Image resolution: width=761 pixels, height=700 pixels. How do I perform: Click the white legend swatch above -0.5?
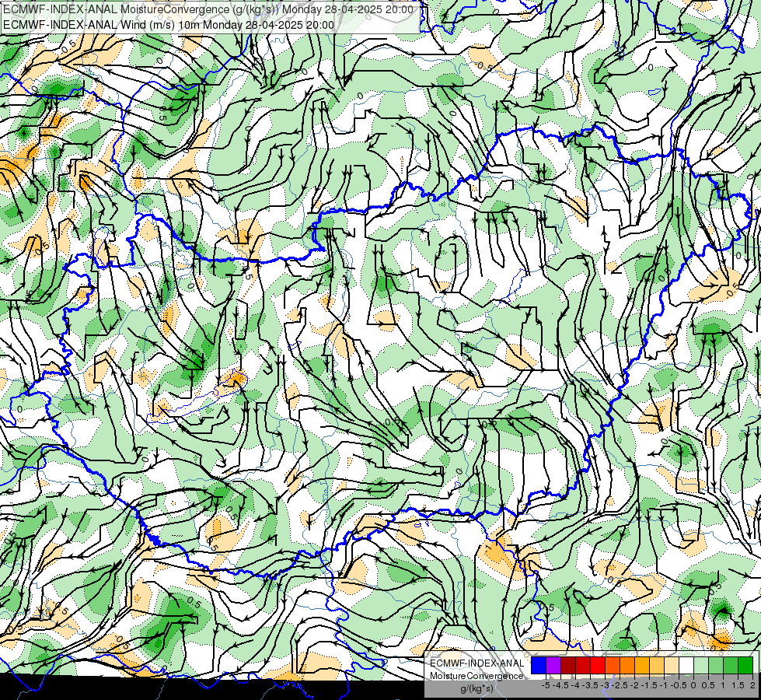tap(686, 665)
